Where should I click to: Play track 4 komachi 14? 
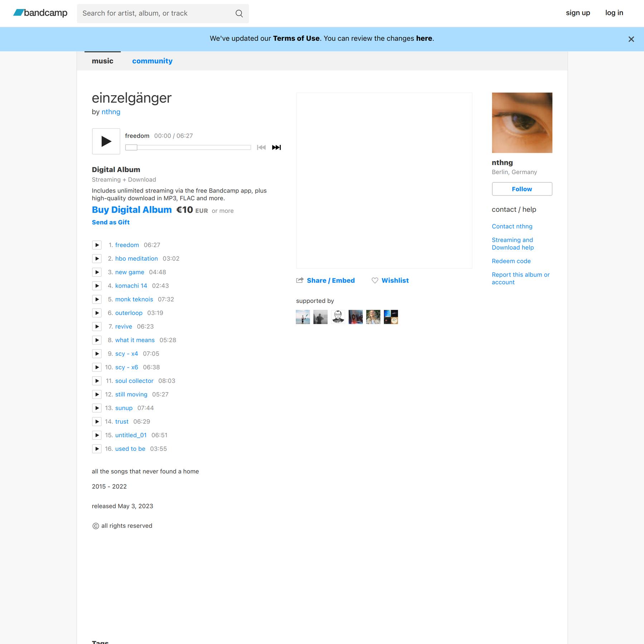[x=97, y=286]
